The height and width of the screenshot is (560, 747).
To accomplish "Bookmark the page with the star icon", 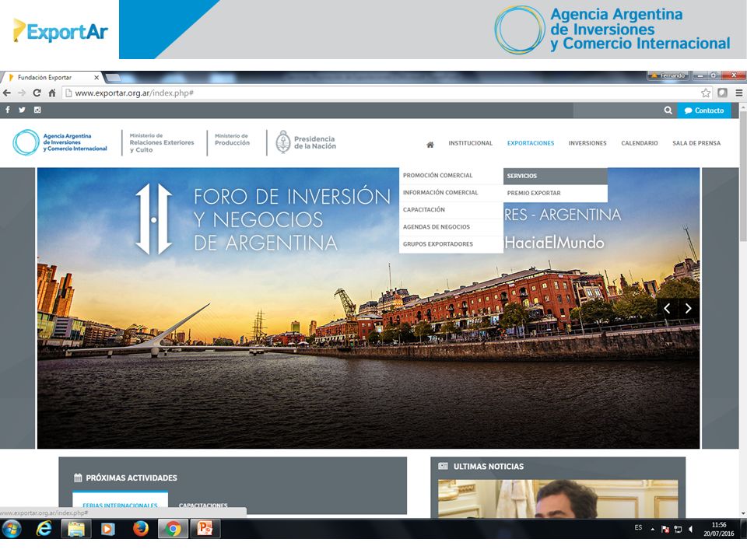I will (706, 93).
